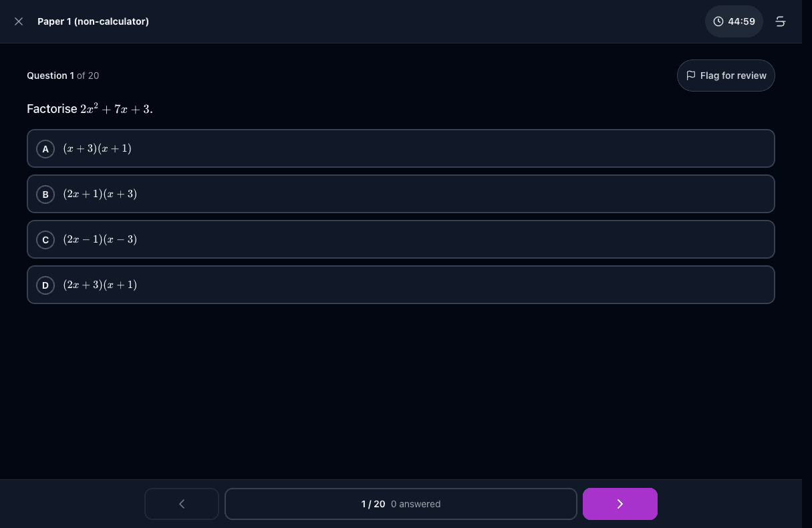Close the exam with the X icon
The image size is (812, 528).
click(x=19, y=21)
